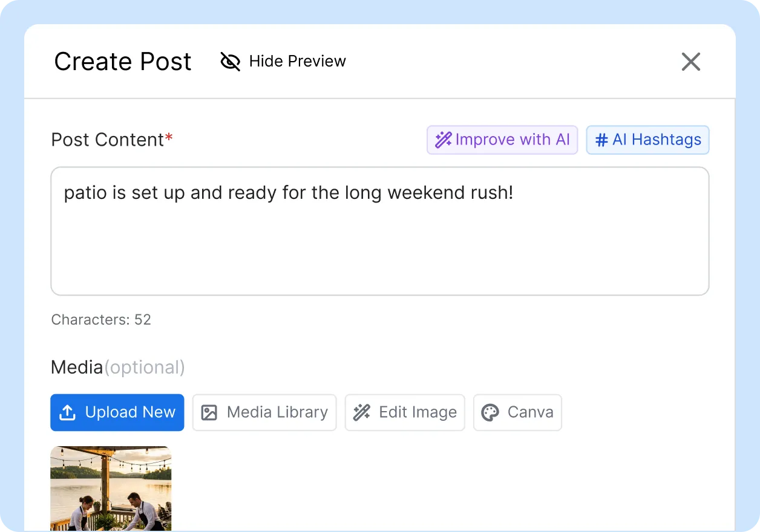
Task: Close the Create Post dialog
Action: point(690,62)
